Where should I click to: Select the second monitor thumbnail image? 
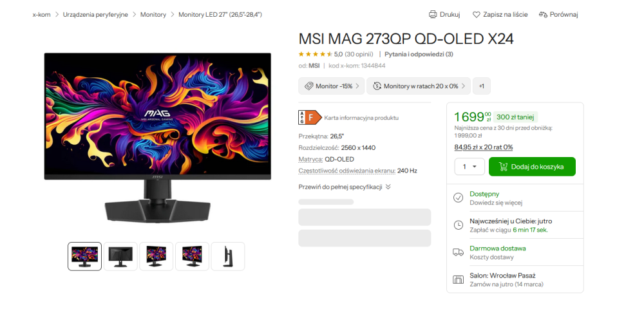[x=120, y=256]
